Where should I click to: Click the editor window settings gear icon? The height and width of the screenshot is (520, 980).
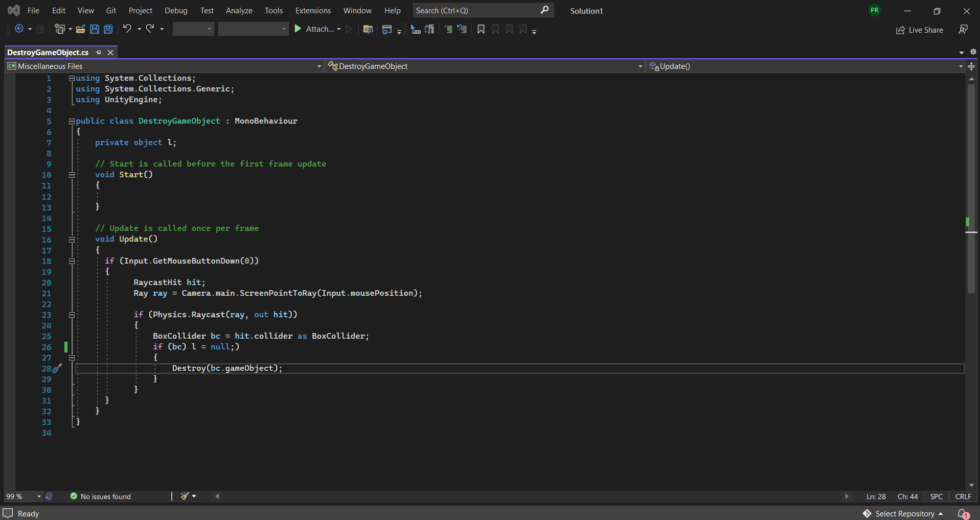click(973, 52)
